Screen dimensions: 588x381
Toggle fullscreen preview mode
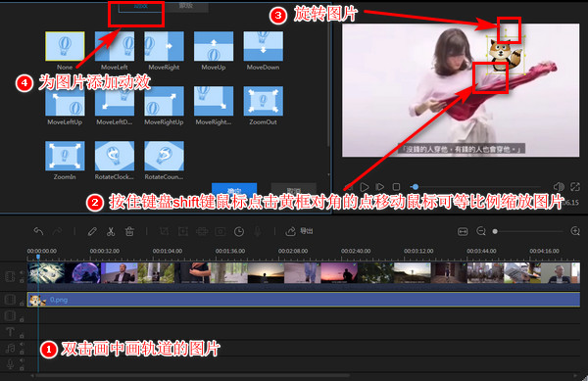coord(575,186)
